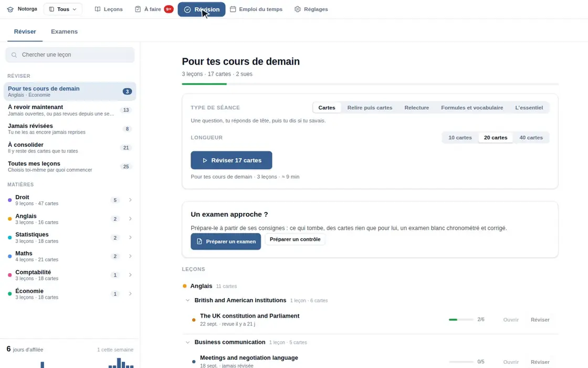Select Pour tes cours de demain list
The width and height of the screenshot is (588, 368).
[x=70, y=91]
